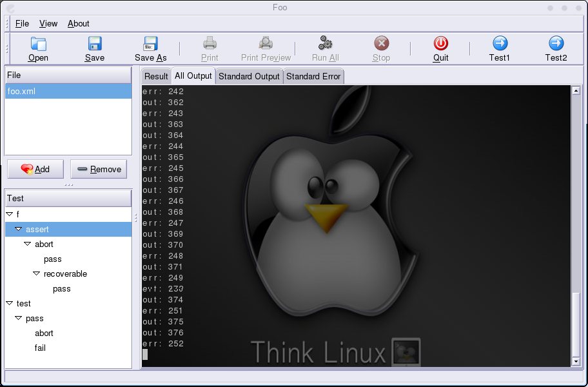Open the View menu
This screenshot has height=387, width=588.
(48, 24)
